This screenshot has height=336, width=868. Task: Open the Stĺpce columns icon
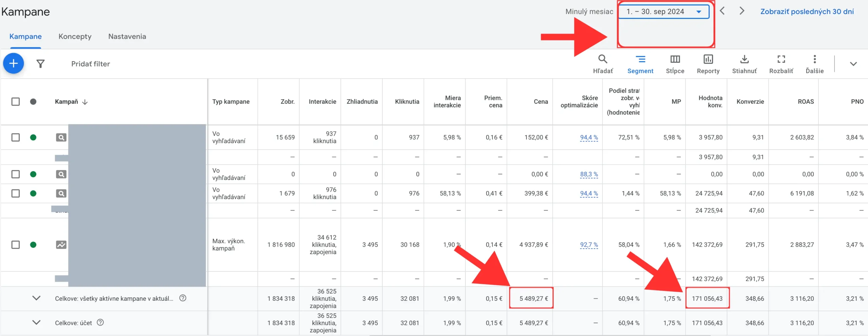point(675,59)
